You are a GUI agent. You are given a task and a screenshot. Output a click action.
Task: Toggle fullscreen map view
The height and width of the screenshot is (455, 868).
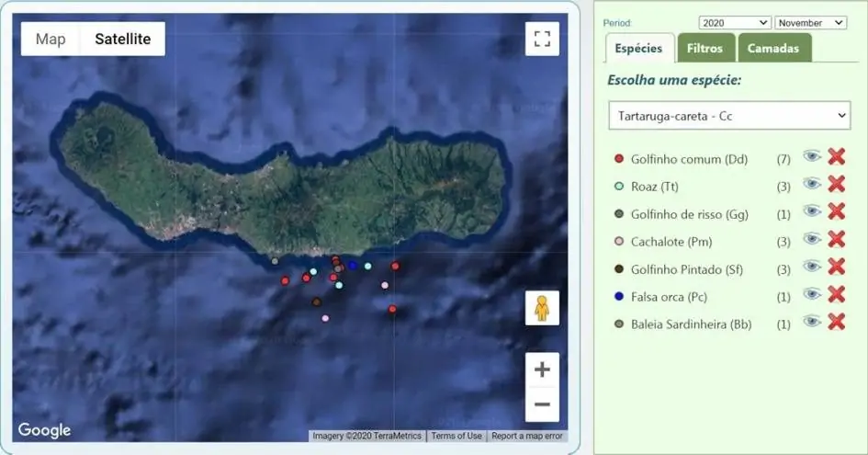pyautogui.click(x=542, y=39)
